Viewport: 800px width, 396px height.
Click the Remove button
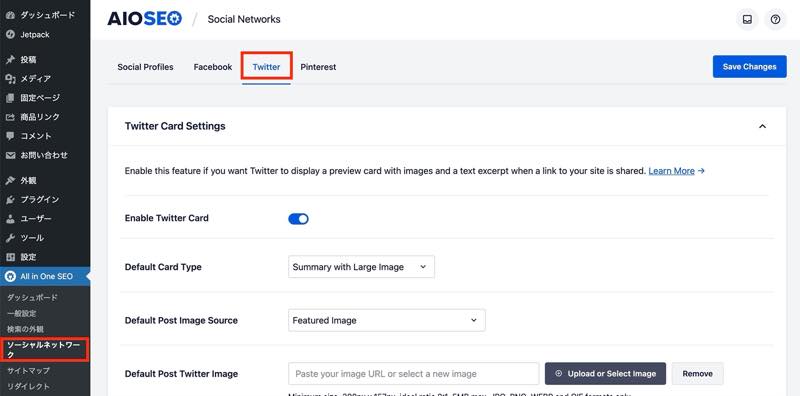(697, 374)
